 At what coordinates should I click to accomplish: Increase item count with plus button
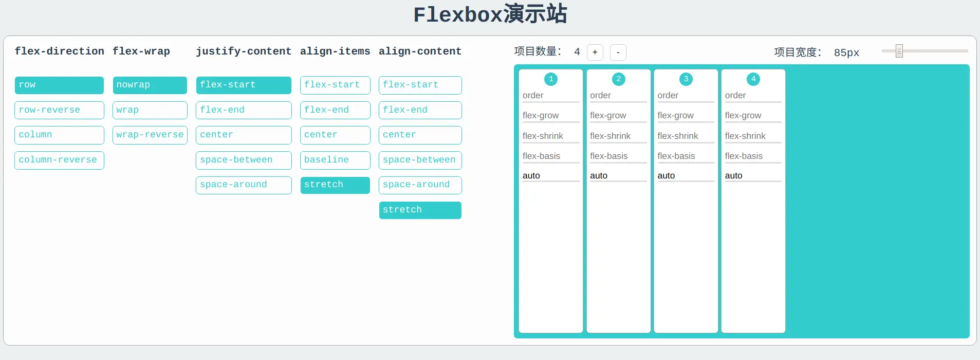pyautogui.click(x=595, y=52)
